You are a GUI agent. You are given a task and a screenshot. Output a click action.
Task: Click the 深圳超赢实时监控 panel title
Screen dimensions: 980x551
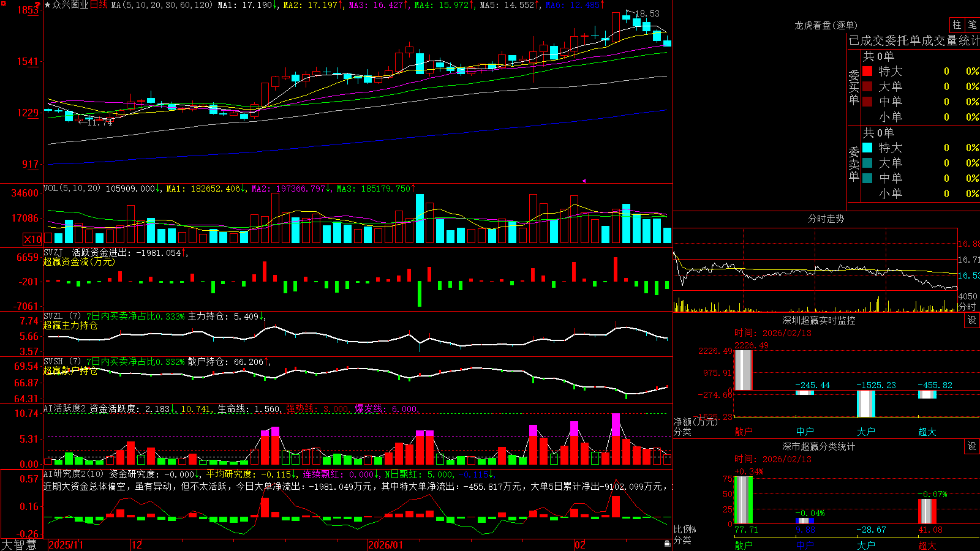pyautogui.click(x=819, y=320)
